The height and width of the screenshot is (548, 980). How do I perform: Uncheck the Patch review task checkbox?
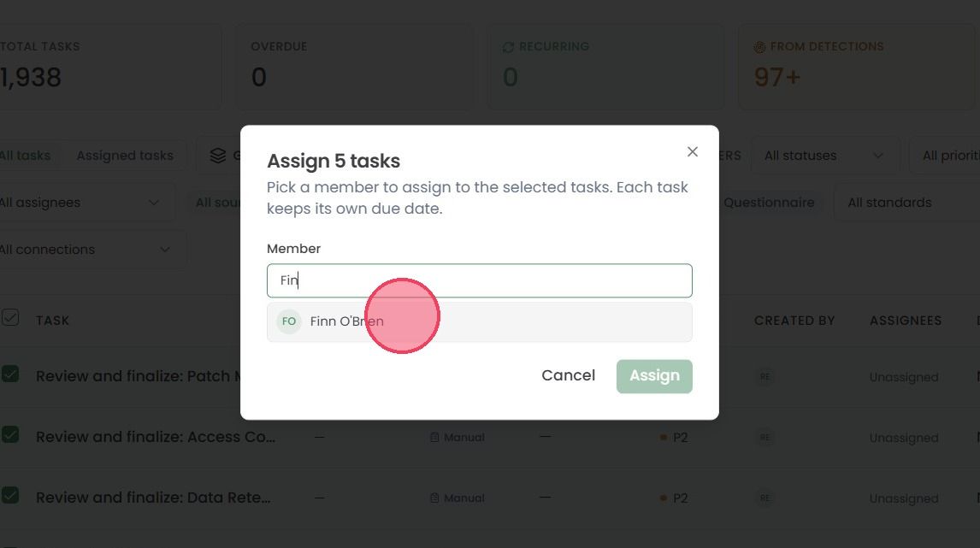click(10, 374)
